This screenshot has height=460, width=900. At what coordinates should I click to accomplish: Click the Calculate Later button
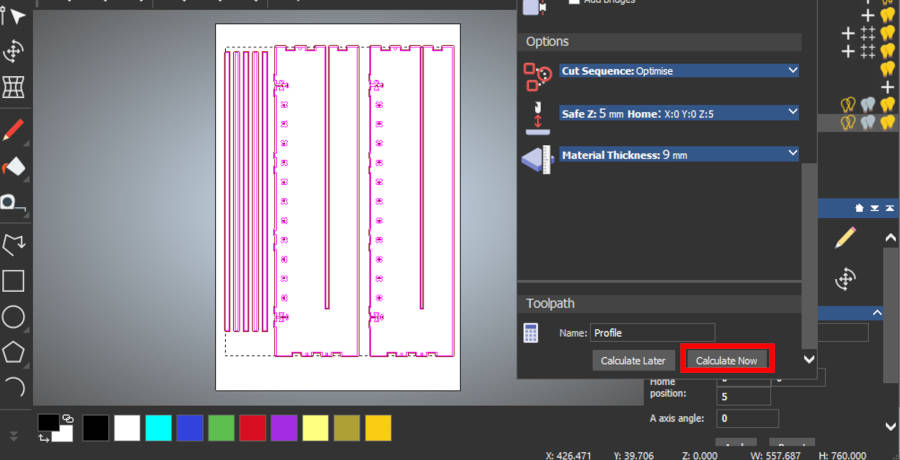click(633, 361)
